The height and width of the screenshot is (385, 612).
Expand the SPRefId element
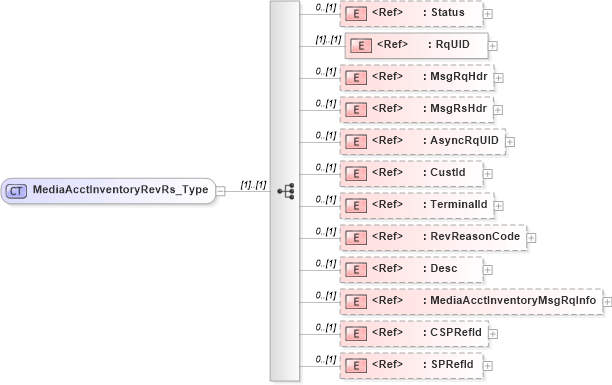(x=487, y=366)
